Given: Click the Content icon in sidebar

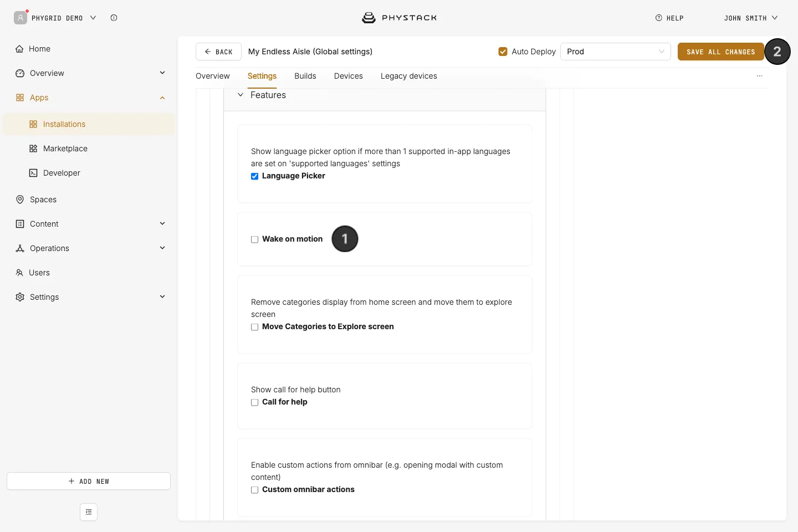Looking at the screenshot, I should click(x=20, y=224).
